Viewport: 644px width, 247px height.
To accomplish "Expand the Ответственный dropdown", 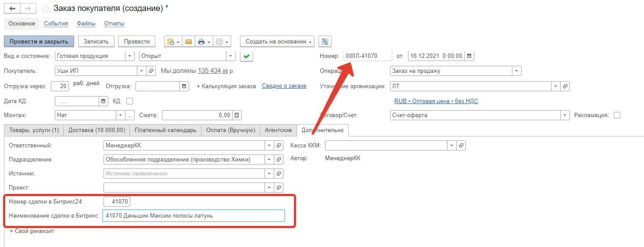I will [269, 146].
